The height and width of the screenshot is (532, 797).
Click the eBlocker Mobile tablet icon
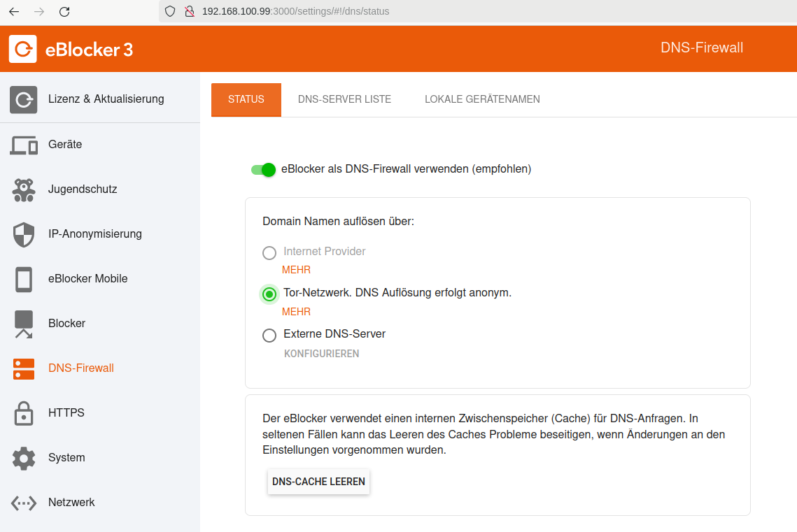point(23,279)
